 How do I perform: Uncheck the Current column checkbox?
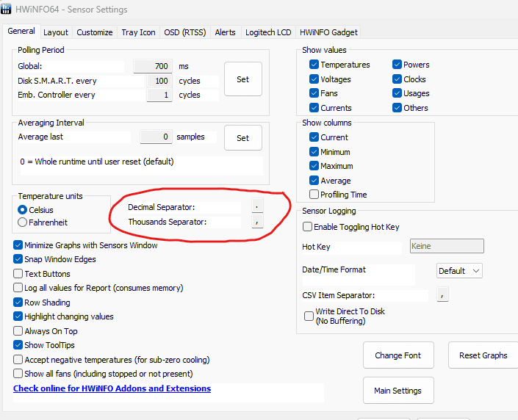click(x=314, y=137)
